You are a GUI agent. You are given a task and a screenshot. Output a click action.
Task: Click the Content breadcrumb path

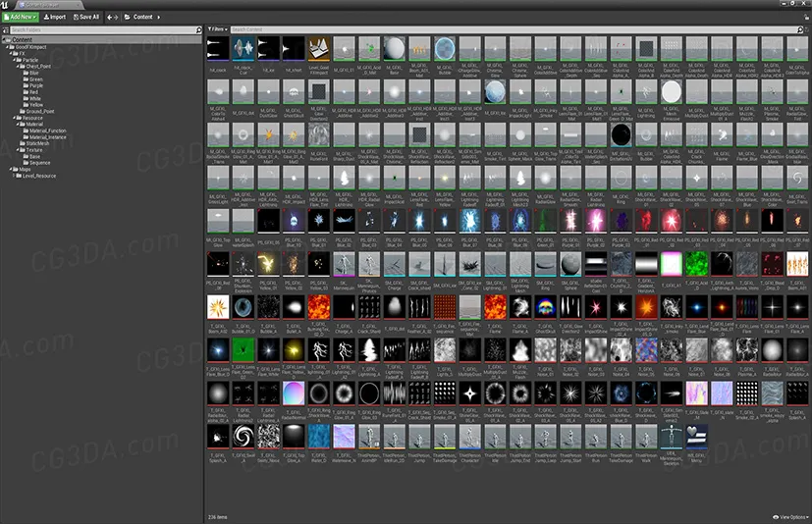(x=142, y=17)
